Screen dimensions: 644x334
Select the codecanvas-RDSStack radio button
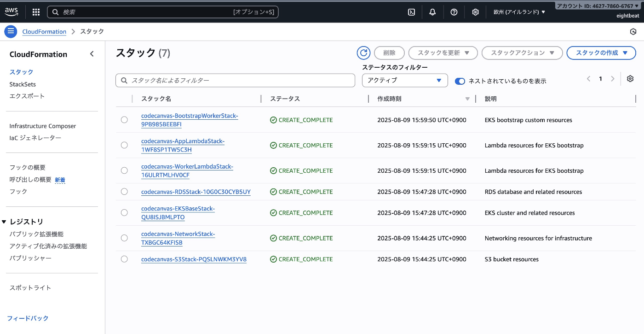tap(124, 192)
